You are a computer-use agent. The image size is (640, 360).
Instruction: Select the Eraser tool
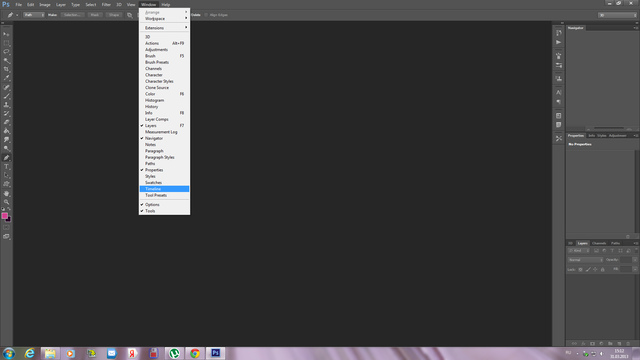(6, 122)
